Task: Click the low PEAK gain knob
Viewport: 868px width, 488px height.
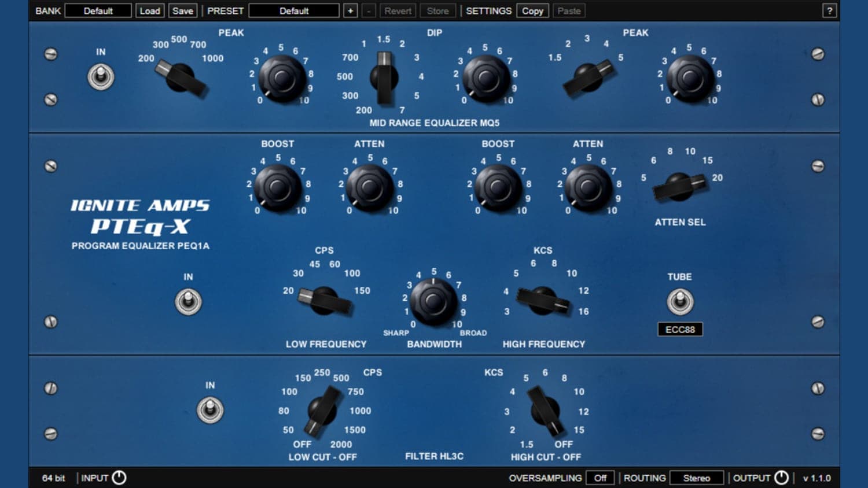Action: (282, 78)
